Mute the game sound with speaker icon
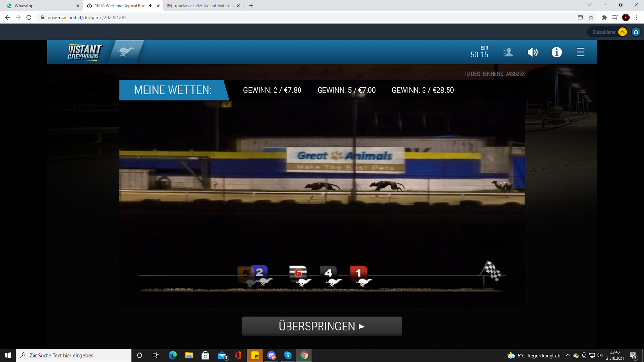This screenshot has width=644, height=362. 532,52
